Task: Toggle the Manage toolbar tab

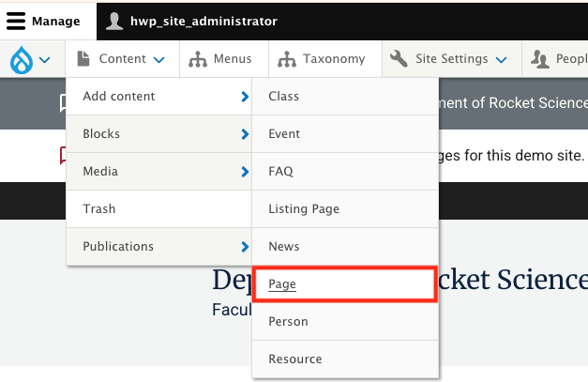Action: 48,22
